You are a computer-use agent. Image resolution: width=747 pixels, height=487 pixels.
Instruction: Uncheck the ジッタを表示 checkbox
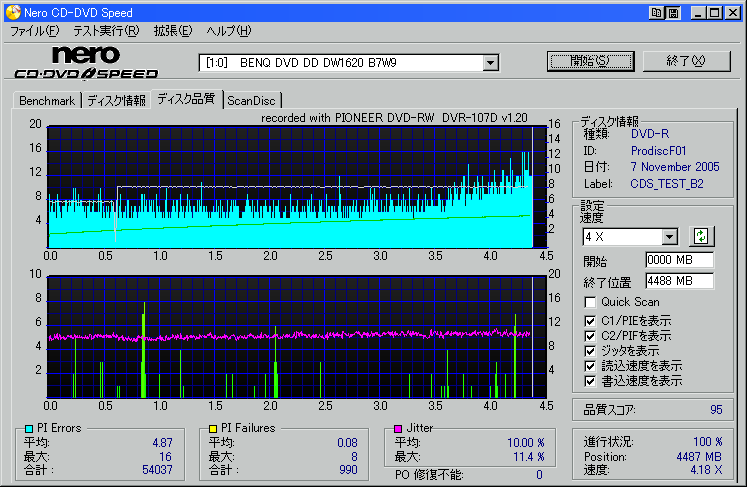(591, 351)
